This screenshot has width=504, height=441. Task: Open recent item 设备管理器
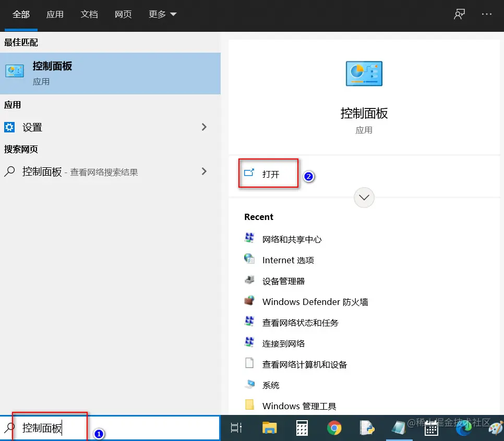point(283,281)
